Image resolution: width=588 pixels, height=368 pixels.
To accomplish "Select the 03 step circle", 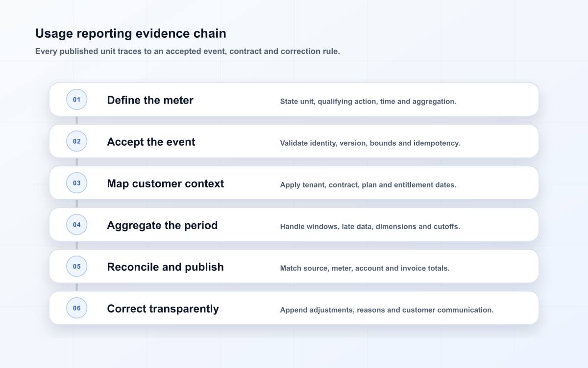I will click(x=77, y=183).
